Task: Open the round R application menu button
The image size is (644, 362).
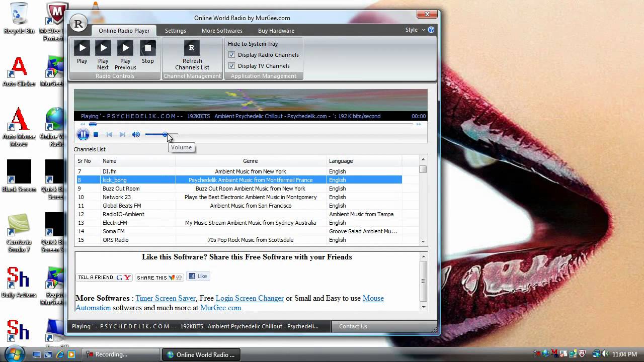Action: pos(78,24)
